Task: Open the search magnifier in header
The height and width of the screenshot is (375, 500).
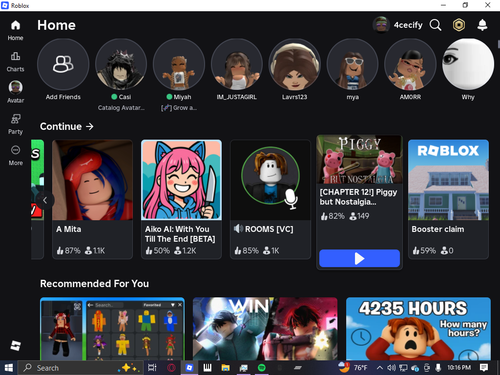Action: (435, 25)
